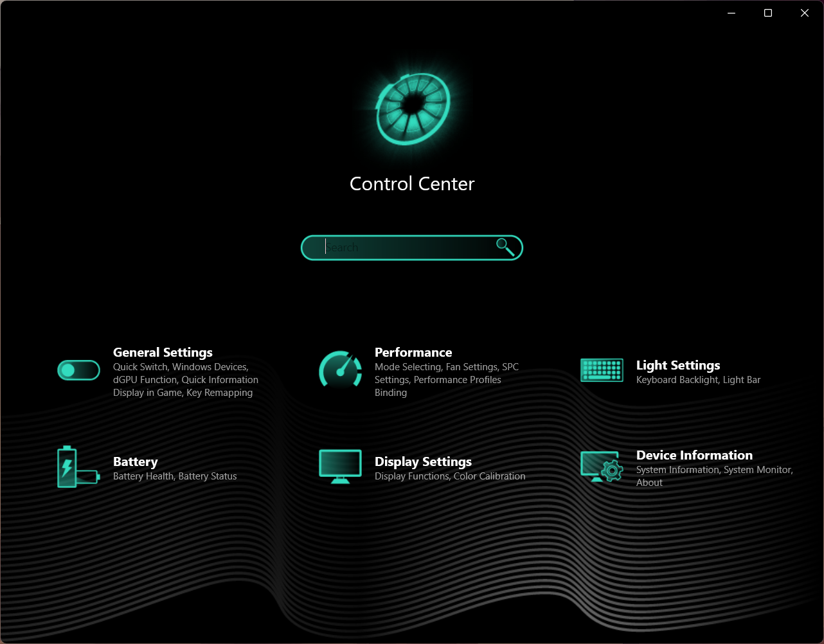This screenshot has height=644, width=824.
Task: Click the Mode Selecting, Fan Settings description text
Action: [x=447, y=380]
